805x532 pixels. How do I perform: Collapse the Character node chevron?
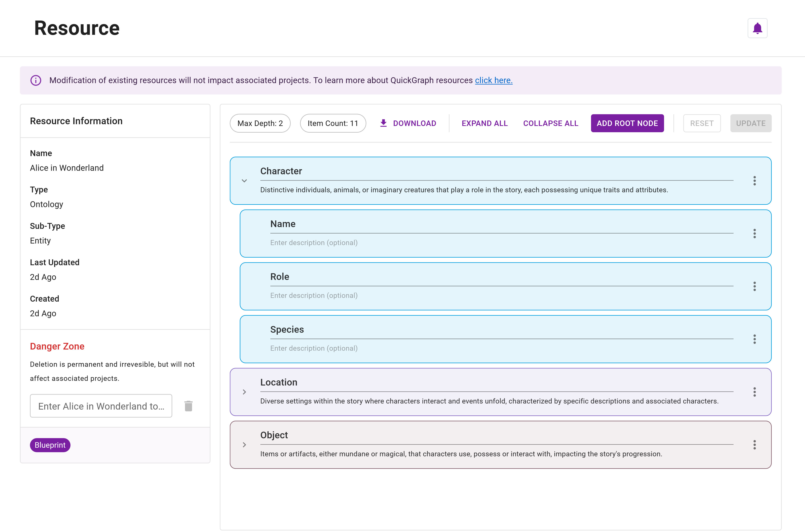244,181
